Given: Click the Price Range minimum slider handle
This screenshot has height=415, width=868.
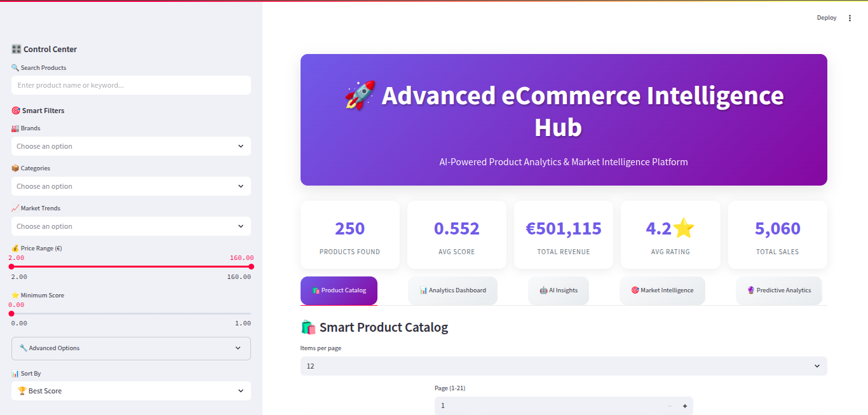Looking at the screenshot, I should pos(11,267).
